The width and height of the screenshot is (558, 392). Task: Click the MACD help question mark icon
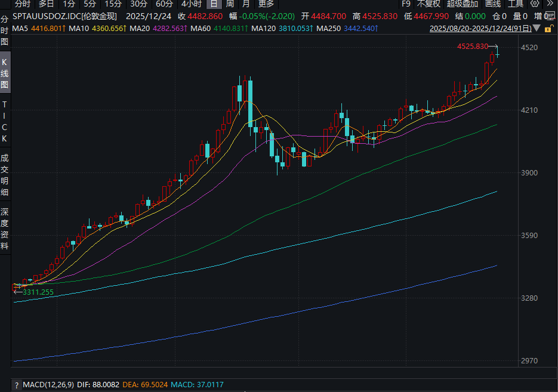pos(16,385)
